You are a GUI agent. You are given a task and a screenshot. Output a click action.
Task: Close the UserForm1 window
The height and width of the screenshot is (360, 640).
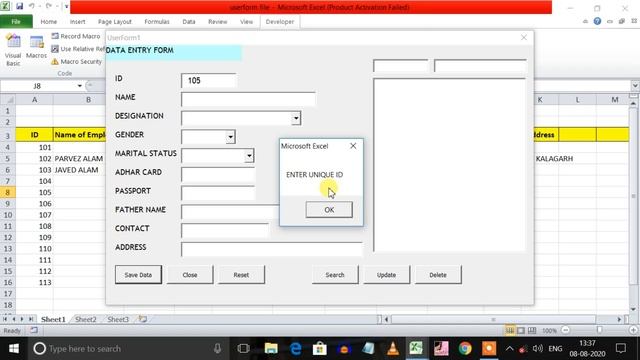pos(524,38)
